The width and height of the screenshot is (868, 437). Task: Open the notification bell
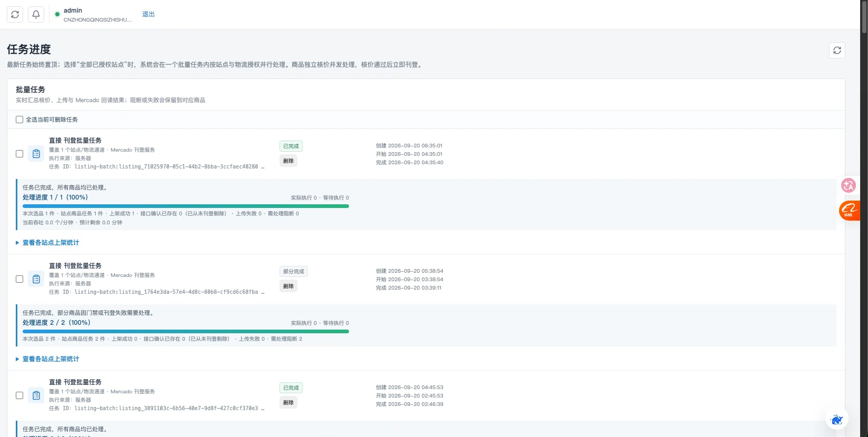click(36, 14)
